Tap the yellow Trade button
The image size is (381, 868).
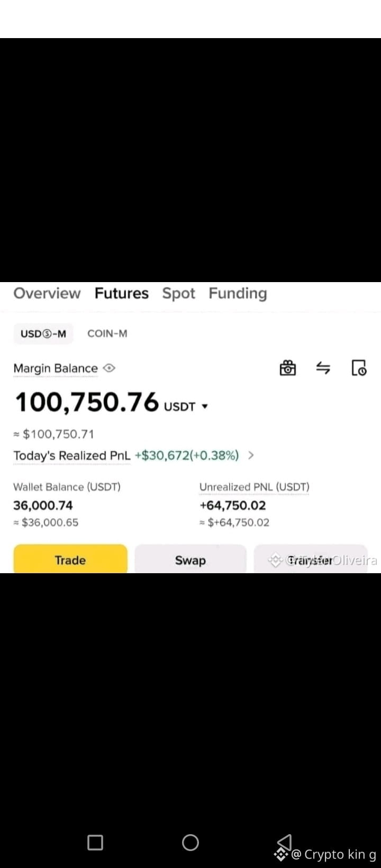click(x=70, y=559)
